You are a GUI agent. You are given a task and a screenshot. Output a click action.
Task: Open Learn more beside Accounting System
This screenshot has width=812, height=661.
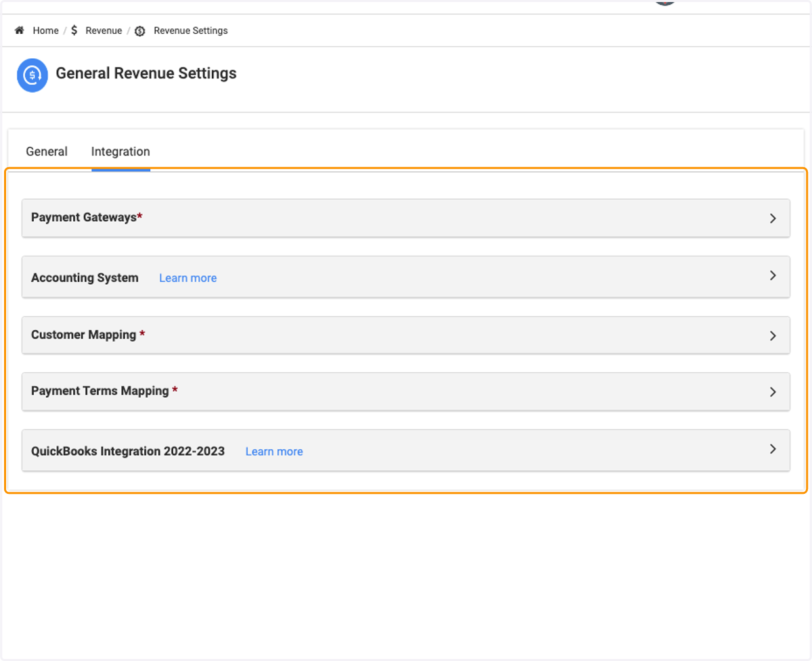point(188,278)
